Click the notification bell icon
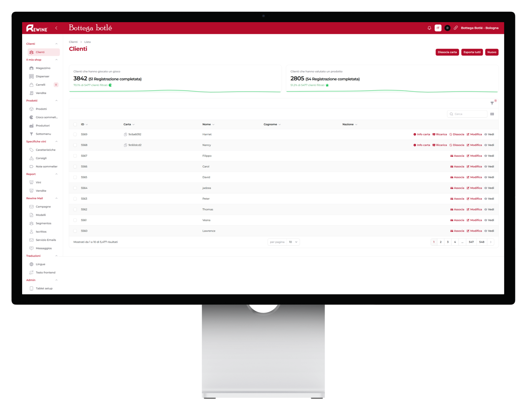This screenshot has height=410, width=532. click(429, 28)
